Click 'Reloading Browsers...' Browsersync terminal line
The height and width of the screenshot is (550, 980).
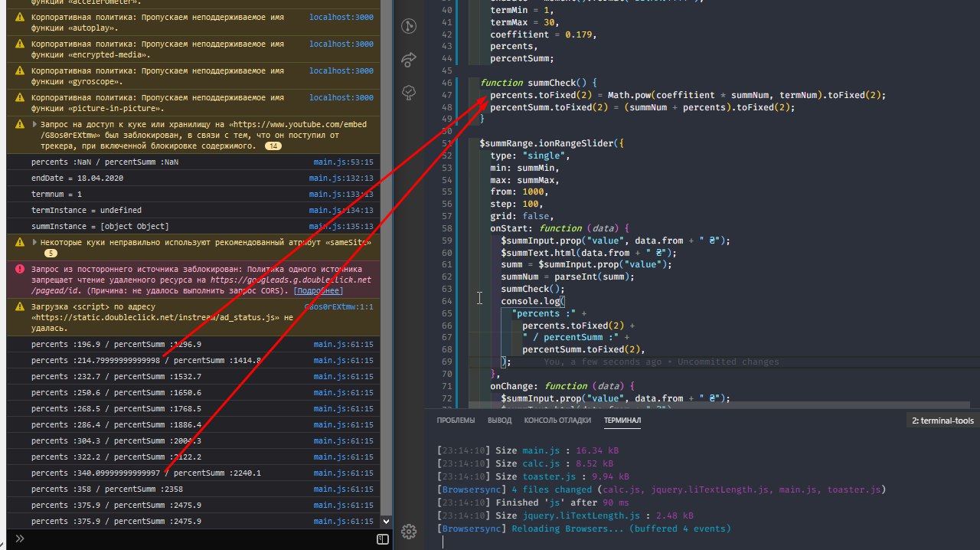click(583, 529)
